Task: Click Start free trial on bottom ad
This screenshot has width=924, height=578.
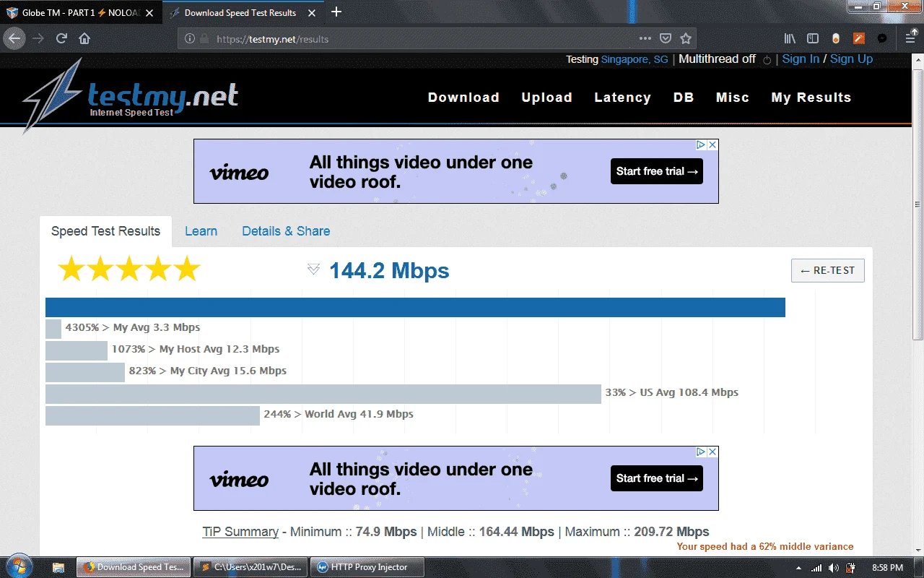Action: [x=657, y=478]
